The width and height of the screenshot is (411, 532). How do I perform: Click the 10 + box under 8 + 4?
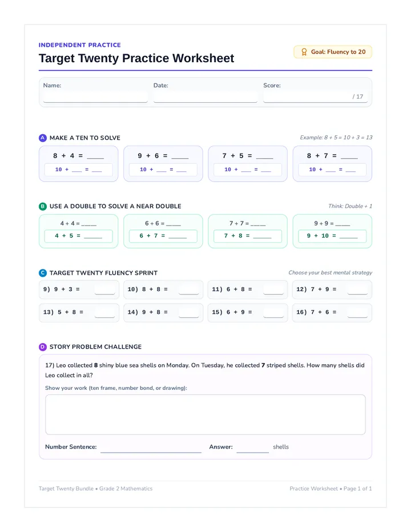click(78, 170)
